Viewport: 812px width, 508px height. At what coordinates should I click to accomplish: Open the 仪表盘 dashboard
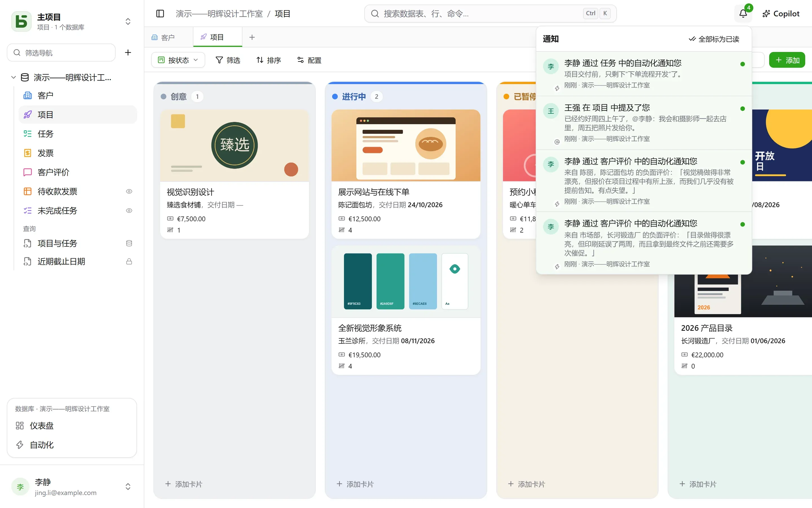(x=72, y=425)
